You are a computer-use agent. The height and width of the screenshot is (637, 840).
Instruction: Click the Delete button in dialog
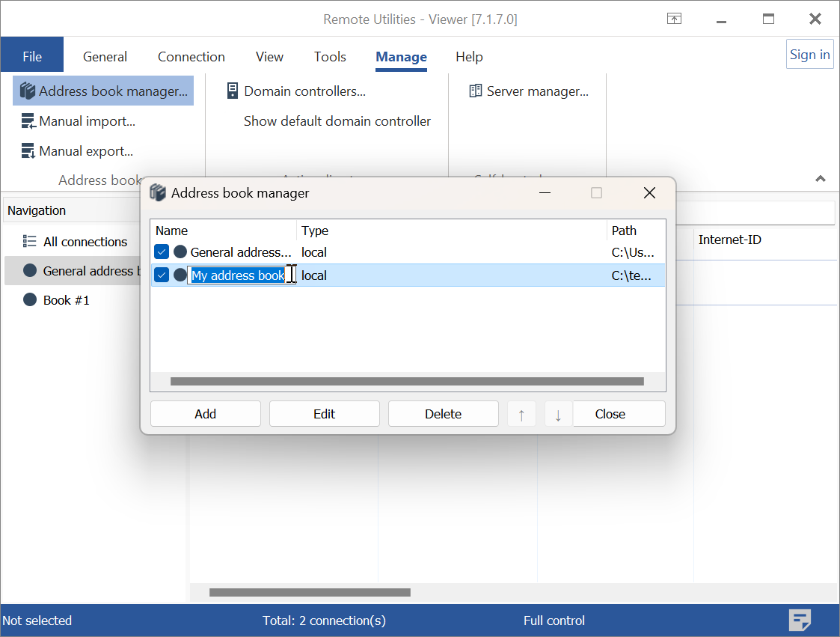point(443,414)
